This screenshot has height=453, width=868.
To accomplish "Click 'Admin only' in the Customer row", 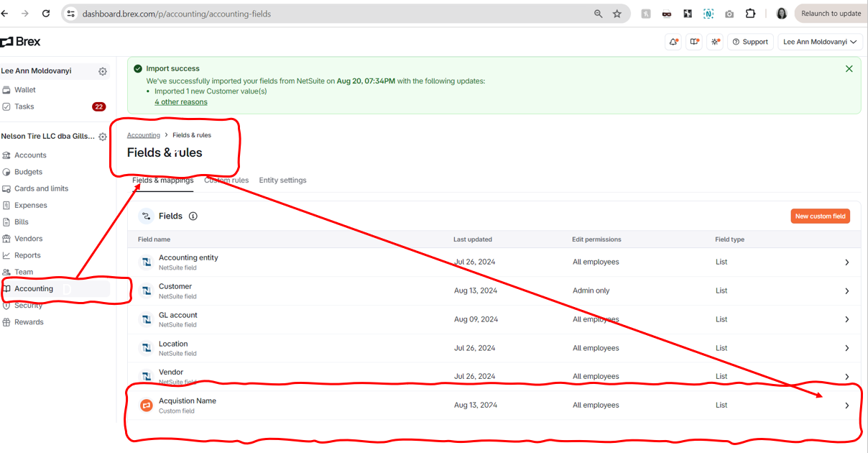I will 591,290.
